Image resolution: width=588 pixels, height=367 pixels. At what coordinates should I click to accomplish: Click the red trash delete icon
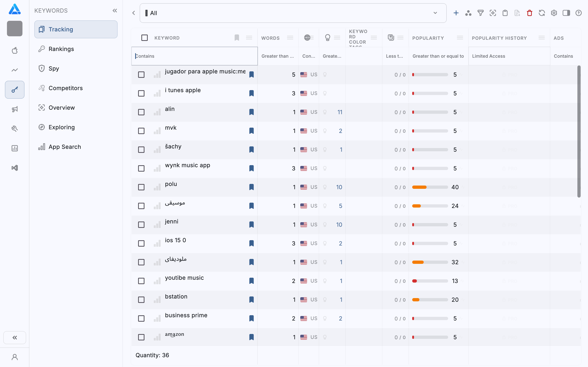(x=529, y=13)
